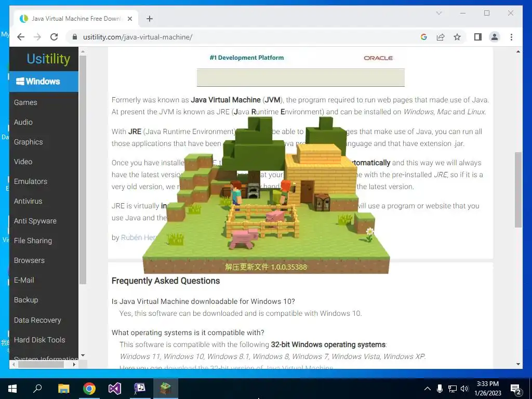Click the page scroll-up arrow

pos(518,51)
